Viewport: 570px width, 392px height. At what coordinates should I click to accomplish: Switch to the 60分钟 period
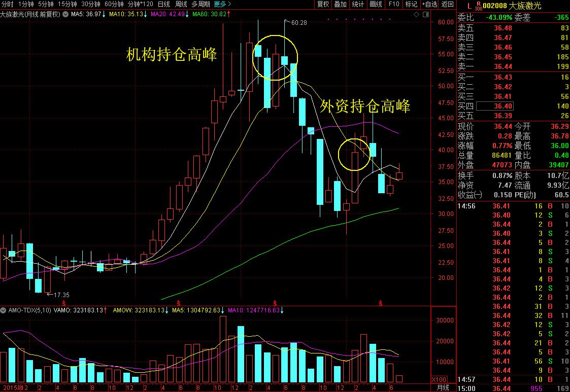(x=114, y=5)
